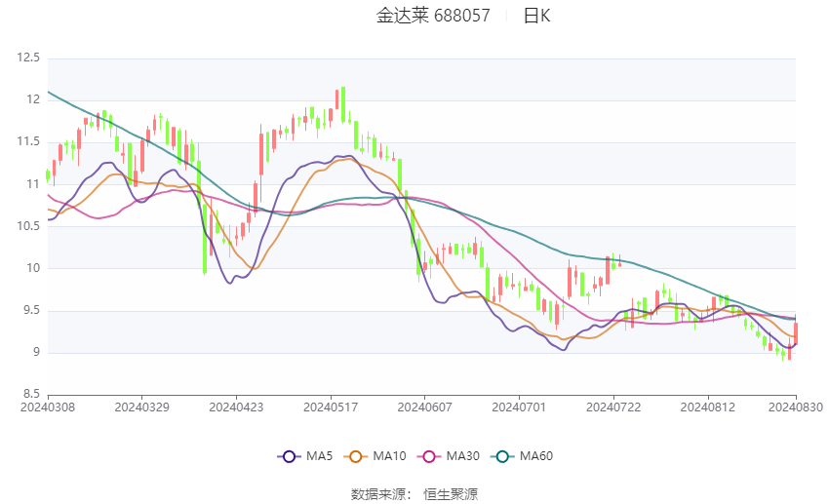Click the 20240701 date axis label
Image resolution: width=829 pixels, height=504 pixels.
pyautogui.click(x=519, y=407)
